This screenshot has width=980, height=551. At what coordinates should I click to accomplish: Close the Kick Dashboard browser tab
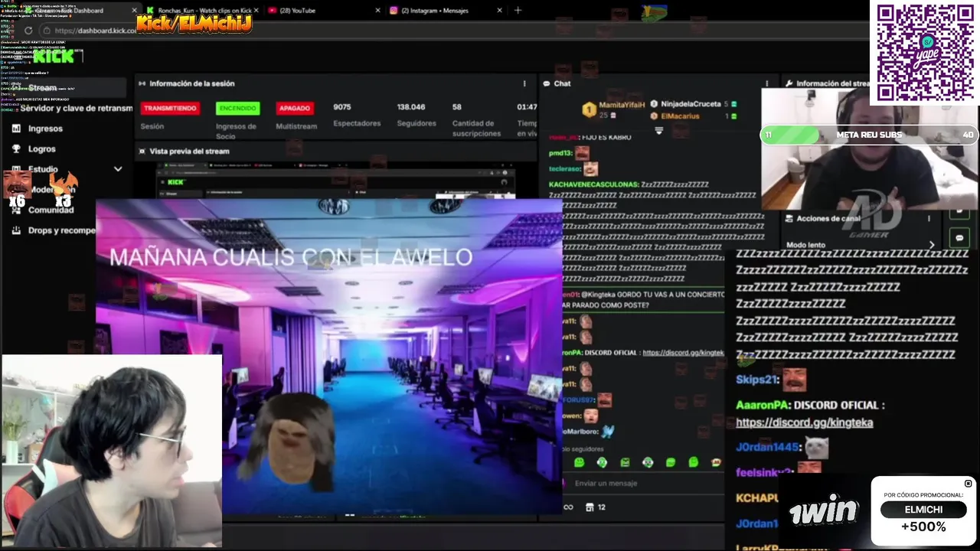(135, 10)
